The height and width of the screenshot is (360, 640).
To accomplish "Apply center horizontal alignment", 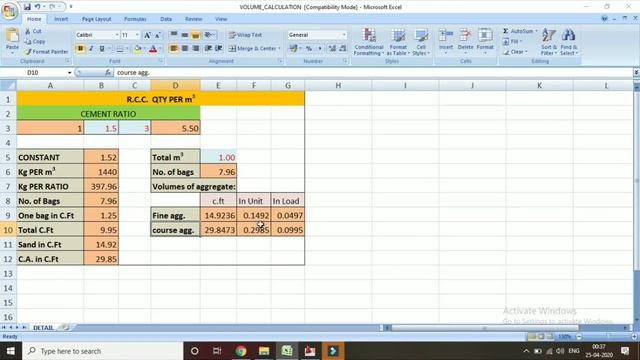I will click(x=185, y=49).
